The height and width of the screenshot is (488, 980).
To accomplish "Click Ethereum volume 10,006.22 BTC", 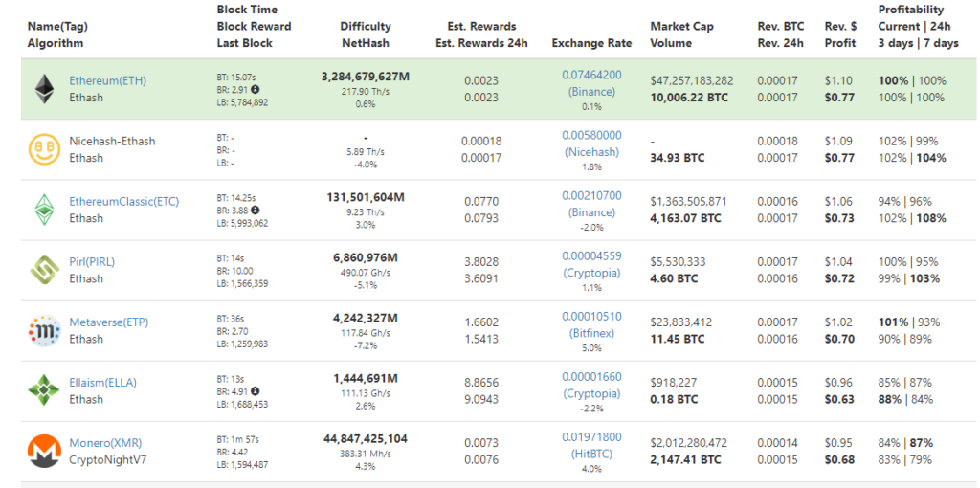I will pos(687,98).
